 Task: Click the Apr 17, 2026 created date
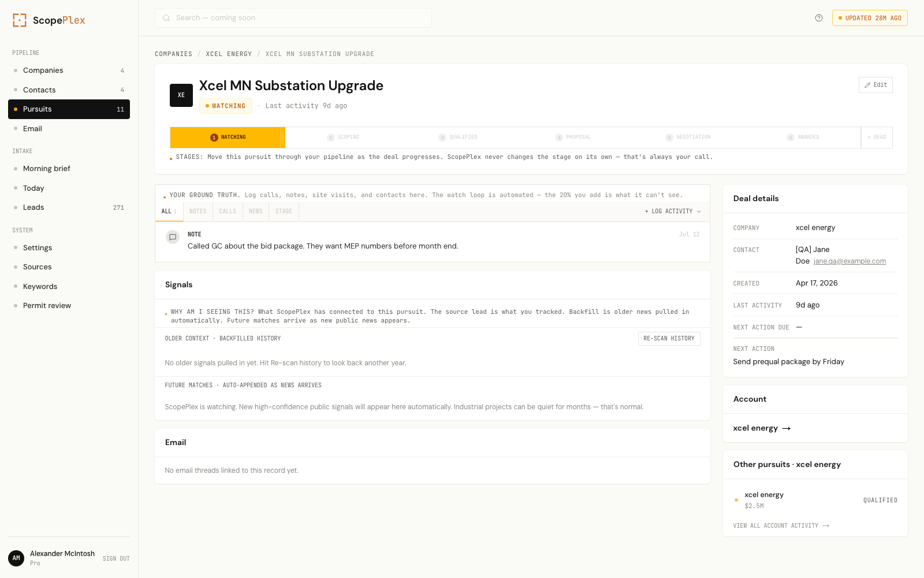coord(817,283)
